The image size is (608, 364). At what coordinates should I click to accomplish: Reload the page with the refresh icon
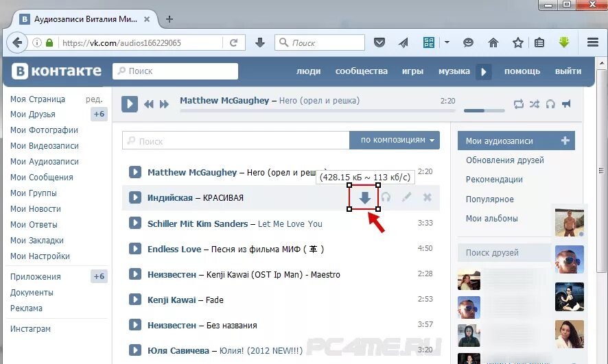(x=233, y=43)
